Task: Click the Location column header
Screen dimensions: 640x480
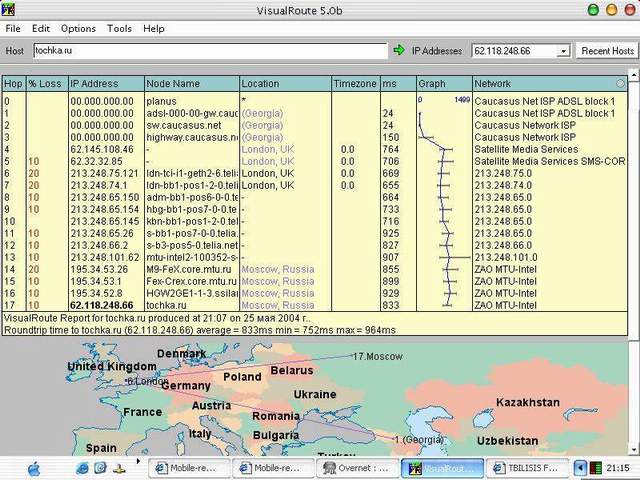Action: click(x=285, y=84)
